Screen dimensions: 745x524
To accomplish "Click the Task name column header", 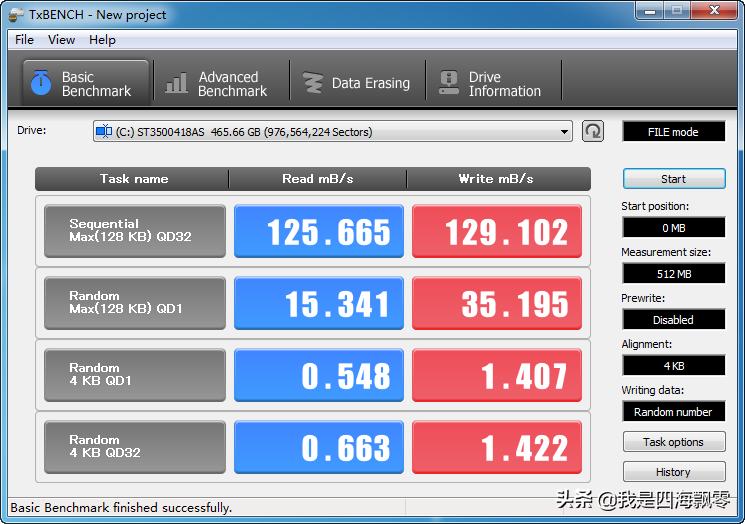I will click(x=133, y=179).
